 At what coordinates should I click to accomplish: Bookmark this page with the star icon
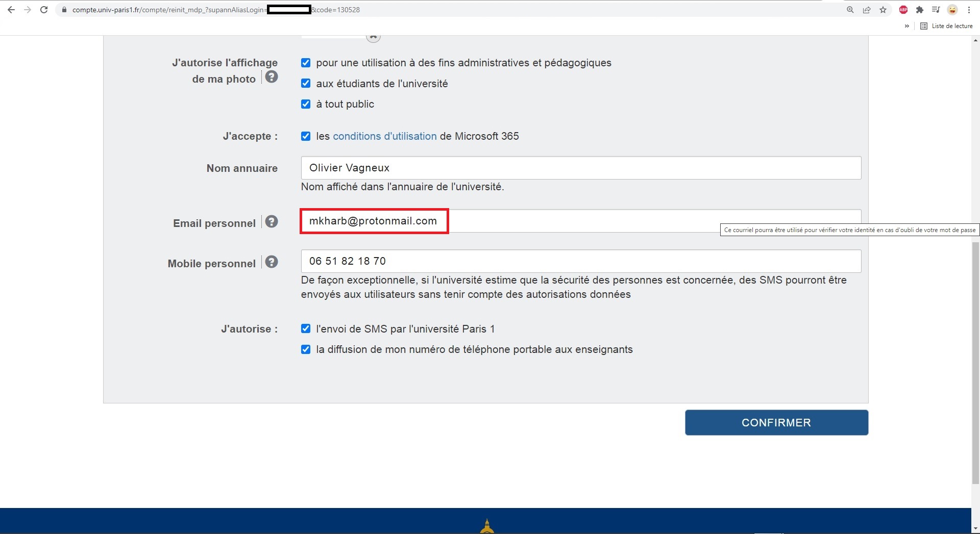coord(883,10)
